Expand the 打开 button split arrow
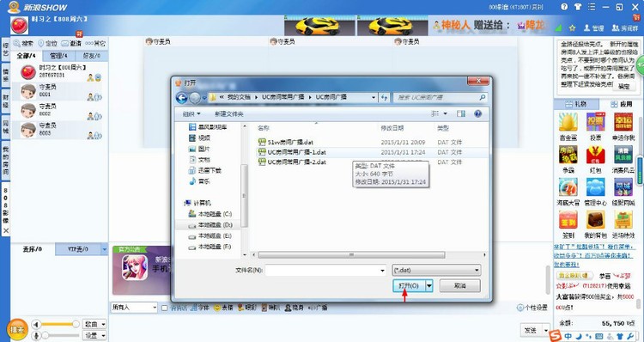Image resolution: width=644 pixels, height=342 pixels. tap(428, 285)
